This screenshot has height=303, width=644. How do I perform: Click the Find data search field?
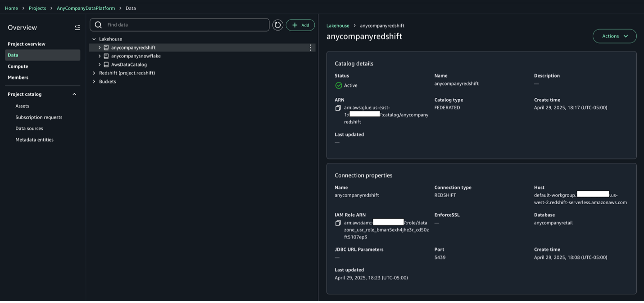coord(180,25)
